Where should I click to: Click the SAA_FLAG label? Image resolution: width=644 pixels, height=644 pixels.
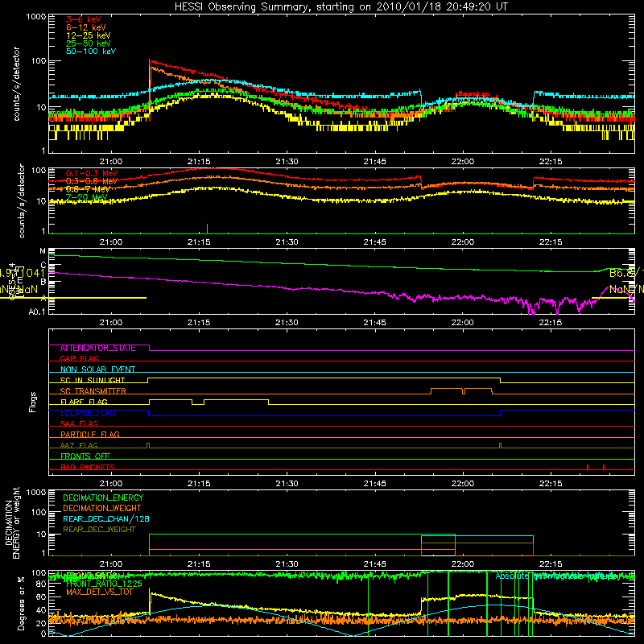pos(79,423)
